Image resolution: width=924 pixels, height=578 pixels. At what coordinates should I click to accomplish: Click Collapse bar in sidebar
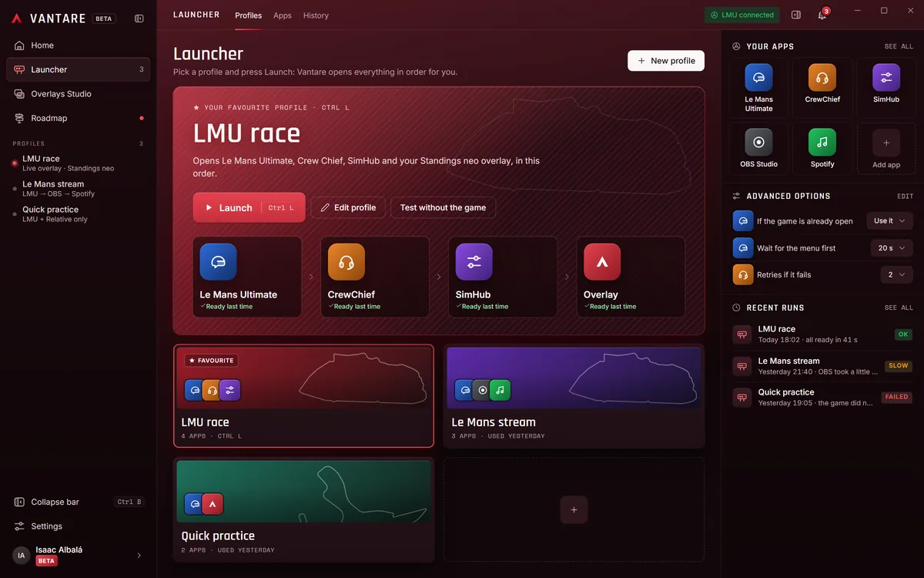pyautogui.click(x=78, y=502)
